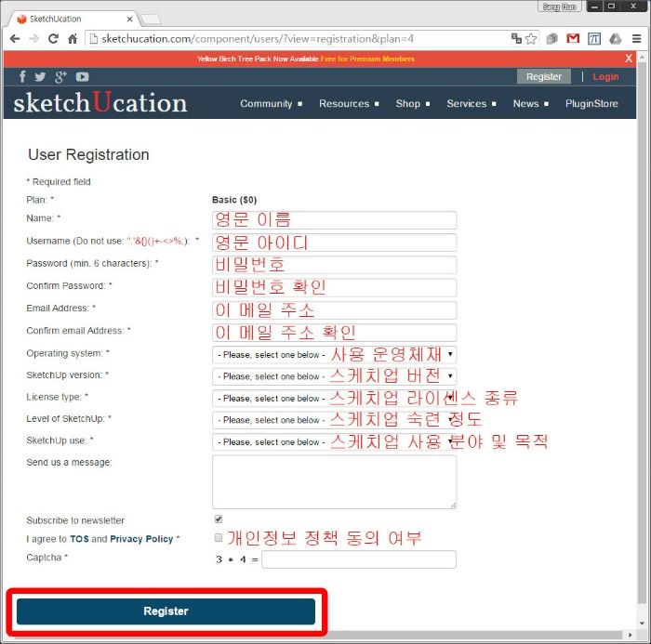
Task: Open the TOS link
Action: pyautogui.click(x=79, y=539)
